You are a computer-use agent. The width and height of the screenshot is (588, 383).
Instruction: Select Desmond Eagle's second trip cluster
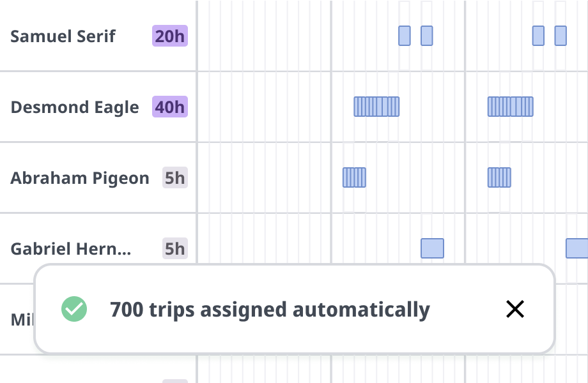click(x=511, y=107)
